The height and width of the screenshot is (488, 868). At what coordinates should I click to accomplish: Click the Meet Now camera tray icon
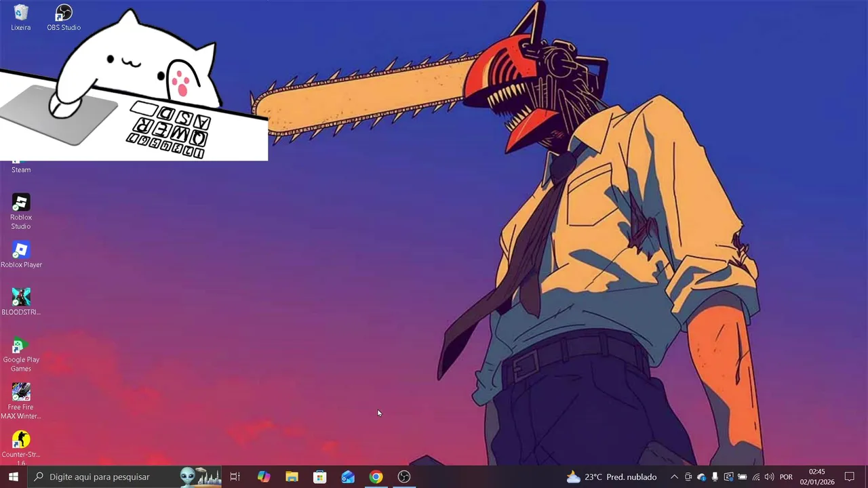688,477
